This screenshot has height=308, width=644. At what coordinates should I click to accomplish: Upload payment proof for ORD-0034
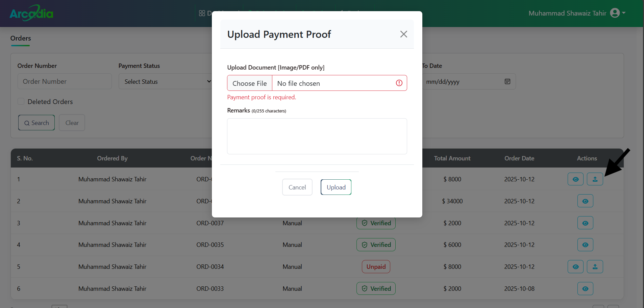(x=595, y=267)
